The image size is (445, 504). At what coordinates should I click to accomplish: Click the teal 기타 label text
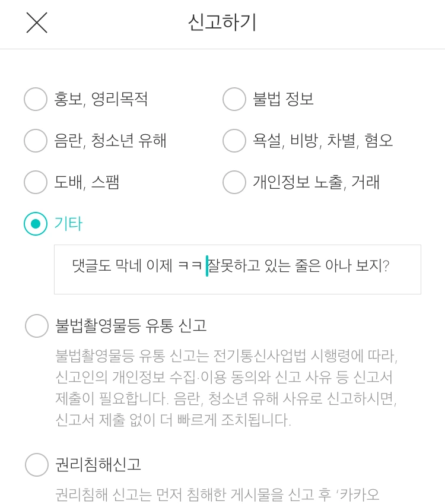click(68, 223)
